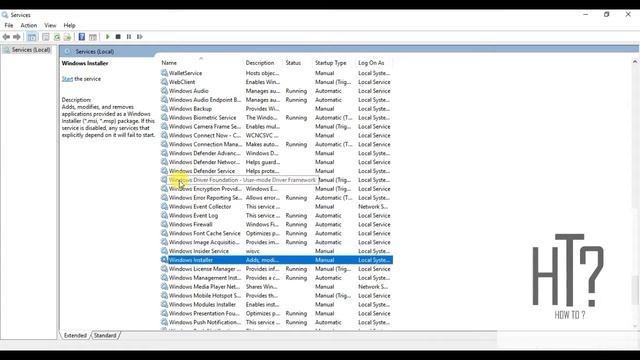
Task: Click the gear icon beside Windows Event Log
Action: (164, 215)
